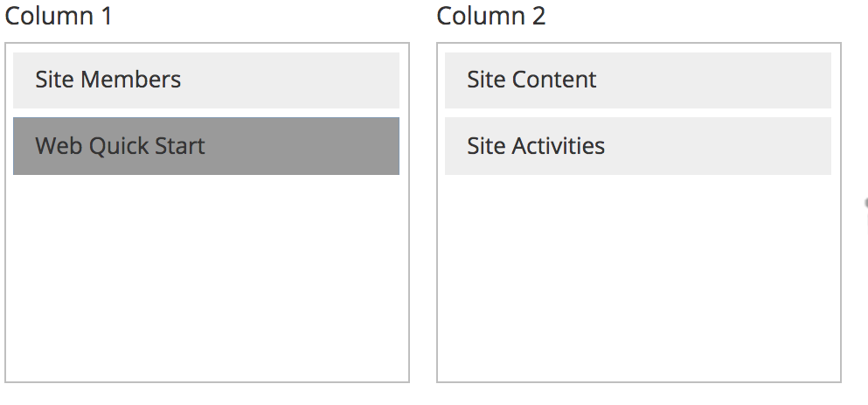
Task: Click the Column 1 heading
Action: click(x=58, y=16)
